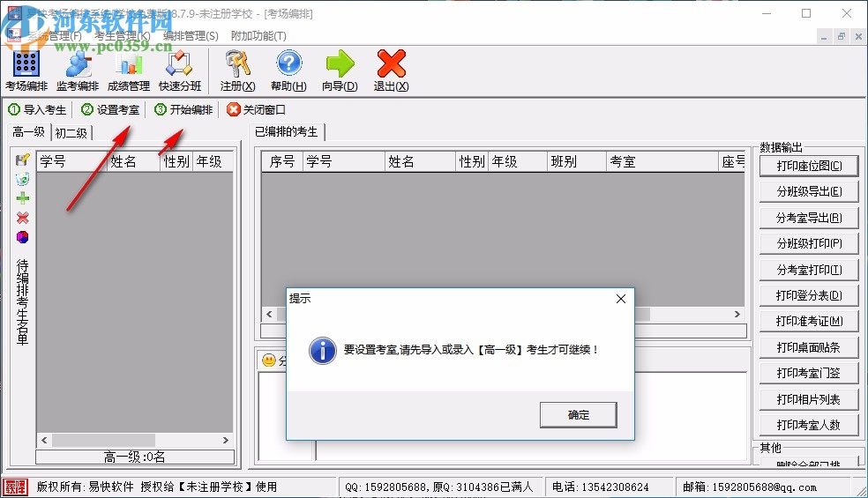Click 打印登分表(D) button
This screenshot has height=498, width=868.
click(x=809, y=295)
